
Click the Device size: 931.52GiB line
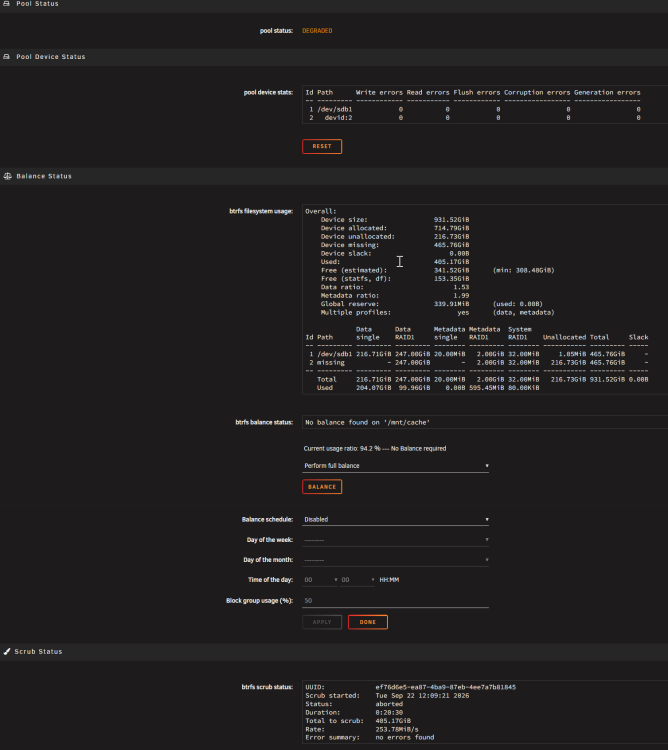click(395, 220)
